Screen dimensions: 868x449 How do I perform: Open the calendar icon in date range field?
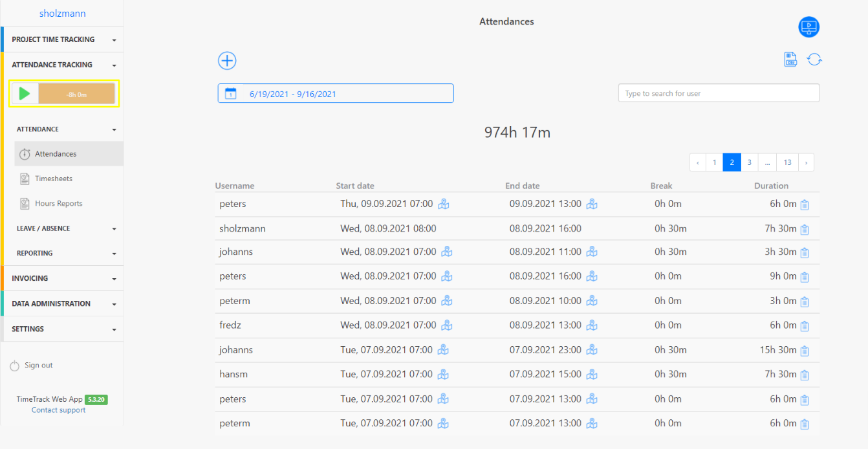pyautogui.click(x=230, y=94)
